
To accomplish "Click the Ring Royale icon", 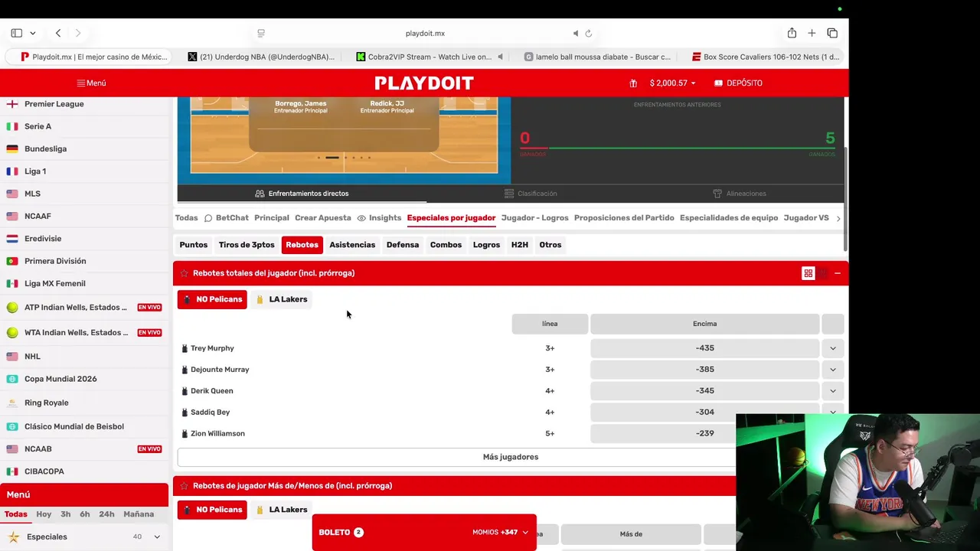I will tap(12, 403).
